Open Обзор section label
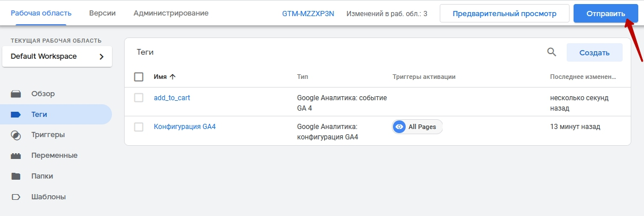 coord(43,94)
